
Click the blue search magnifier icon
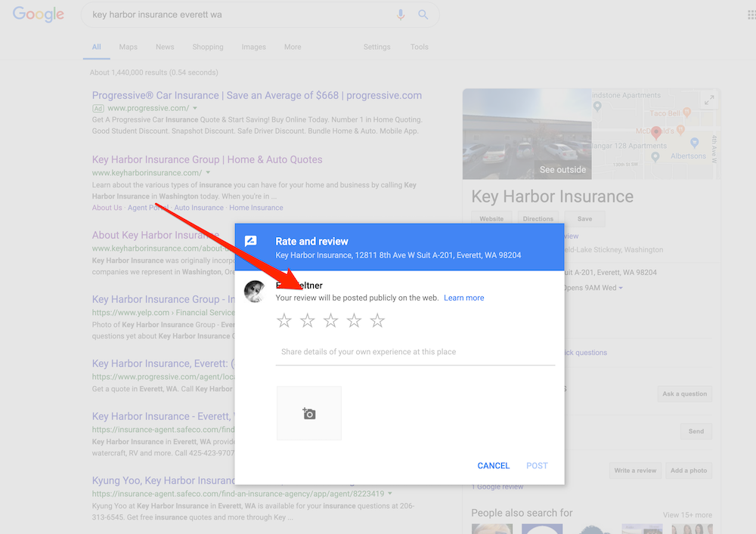(x=423, y=15)
